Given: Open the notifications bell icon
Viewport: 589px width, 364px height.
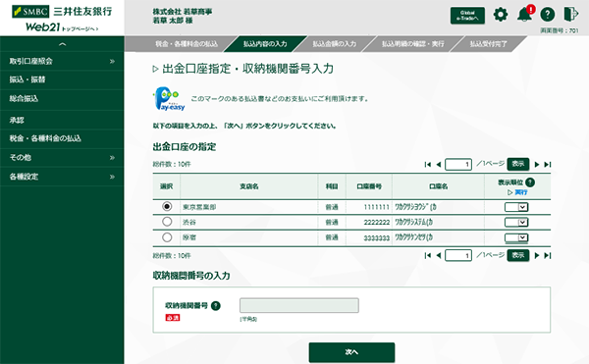Looking at the screenshot, I should click(525, 15).
